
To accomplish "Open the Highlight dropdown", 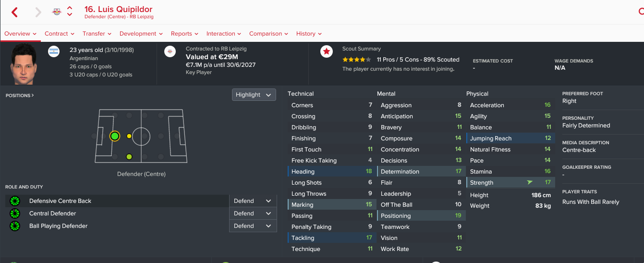I will coord(254,95).
